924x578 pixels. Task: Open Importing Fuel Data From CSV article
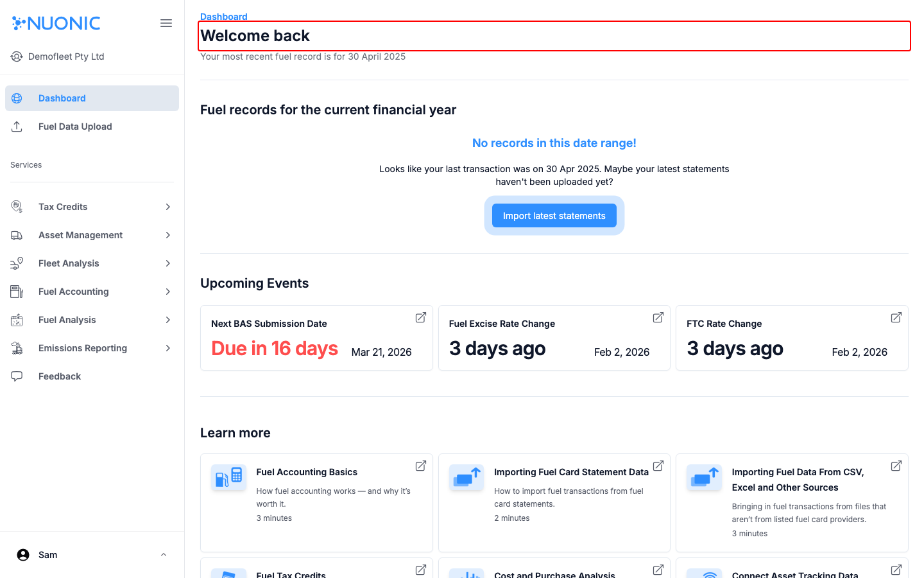click(x=798, y=480)
